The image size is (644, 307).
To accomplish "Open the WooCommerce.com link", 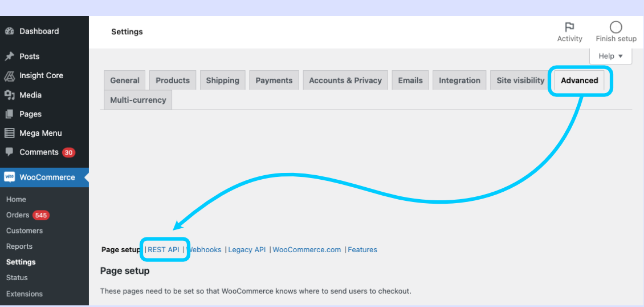I will (307, 249).
